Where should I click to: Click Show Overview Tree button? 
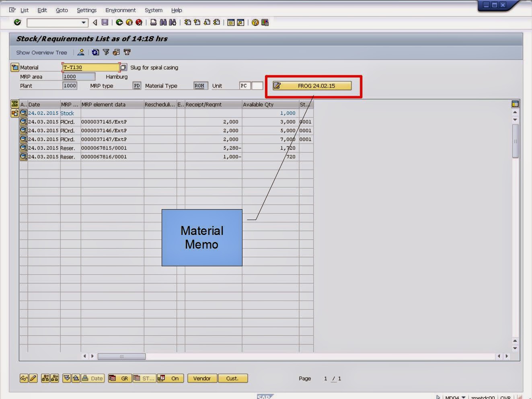(x=41, y=52)
